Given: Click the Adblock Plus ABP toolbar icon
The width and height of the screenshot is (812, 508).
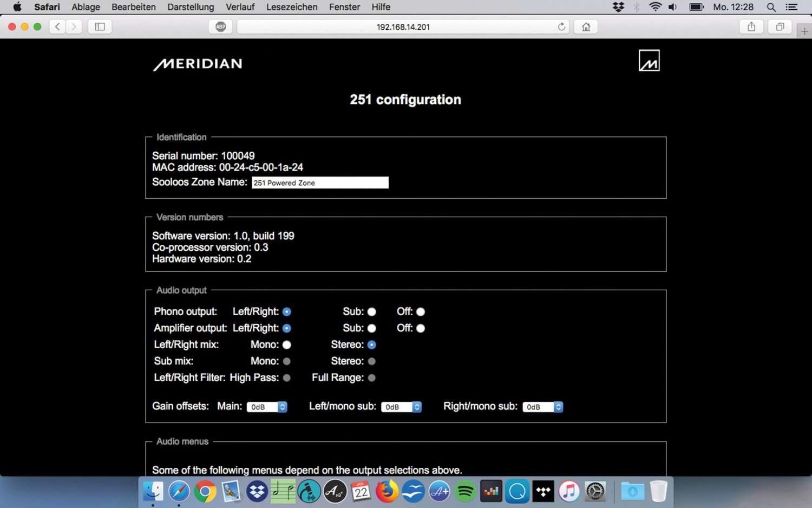Looking at the screenshot, I should click(x=220, y=27).
